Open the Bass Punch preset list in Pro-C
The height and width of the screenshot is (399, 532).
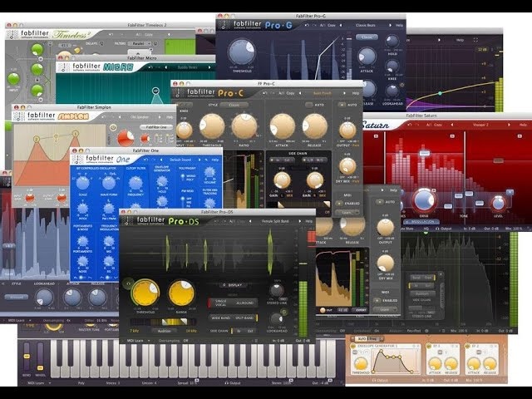tap(322, 93)
